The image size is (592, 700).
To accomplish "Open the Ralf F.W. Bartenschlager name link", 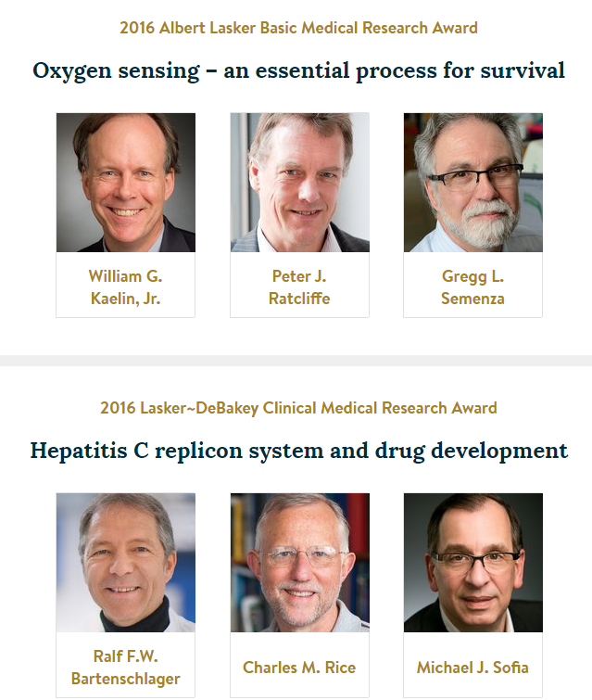I will click(x=125, y=668).
